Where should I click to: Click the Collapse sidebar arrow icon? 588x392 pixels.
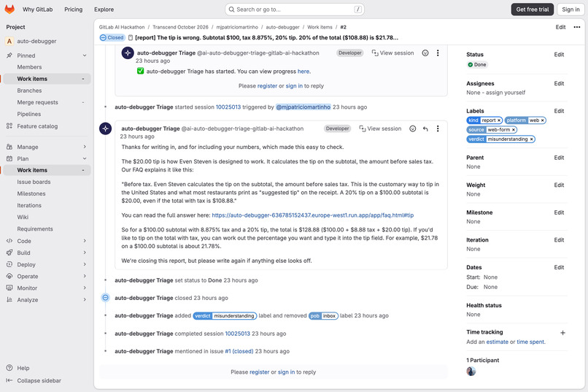(9, 380)
